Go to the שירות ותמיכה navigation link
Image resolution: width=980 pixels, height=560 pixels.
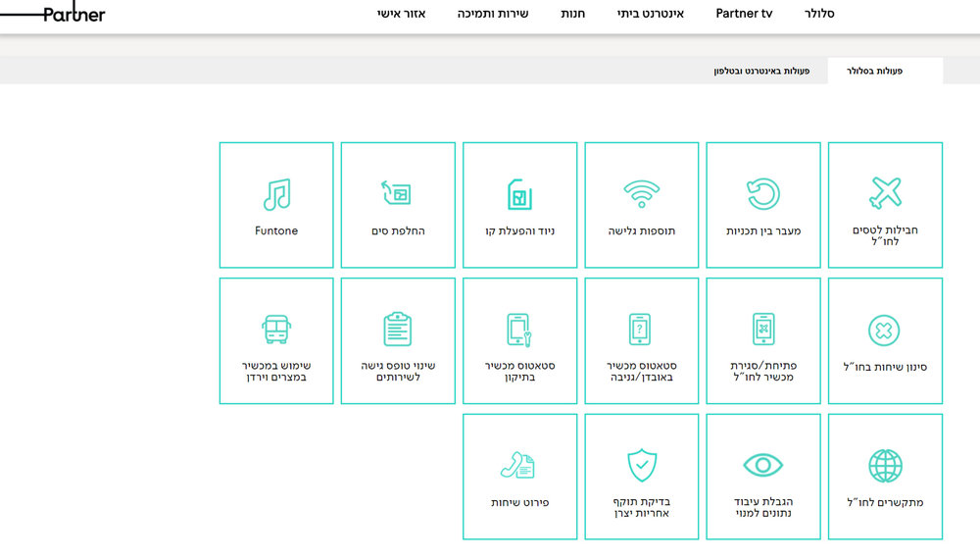(x=493, y=14)
